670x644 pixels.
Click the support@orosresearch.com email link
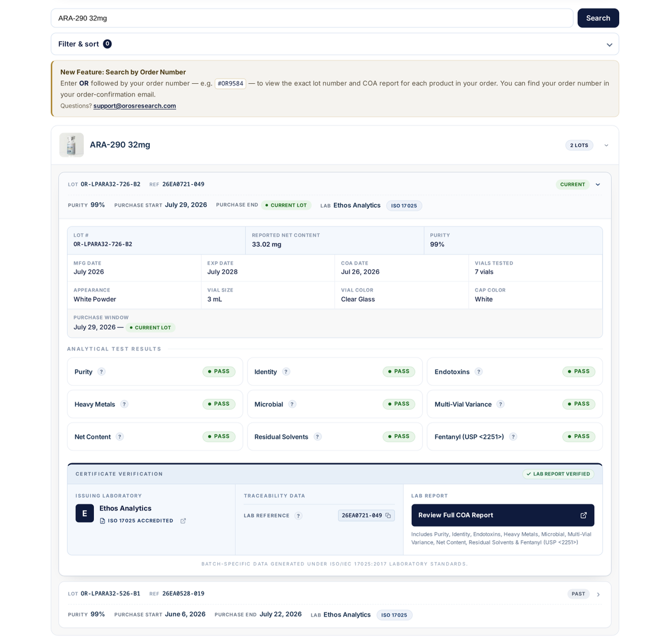tap(135, 106)
